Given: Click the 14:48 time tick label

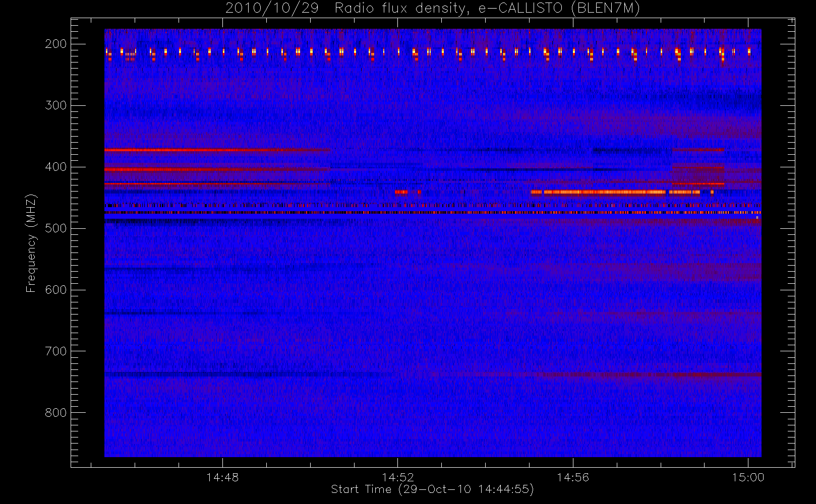Looking at the screenshot, I should click(x=222, y=477).
